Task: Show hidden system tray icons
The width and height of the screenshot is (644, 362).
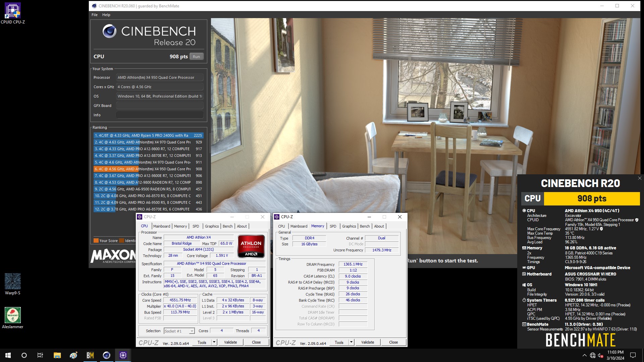Action: pyautogui.click(x=585, y=355)
